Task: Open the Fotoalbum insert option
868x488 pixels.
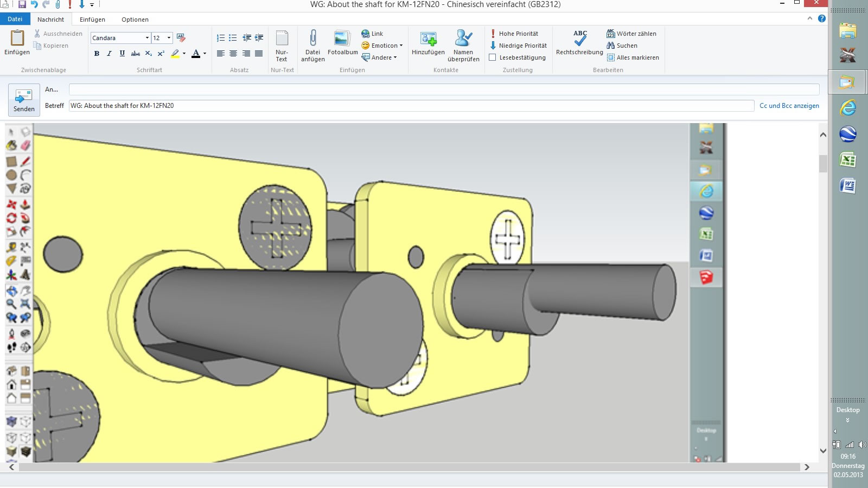Action: 342,43
